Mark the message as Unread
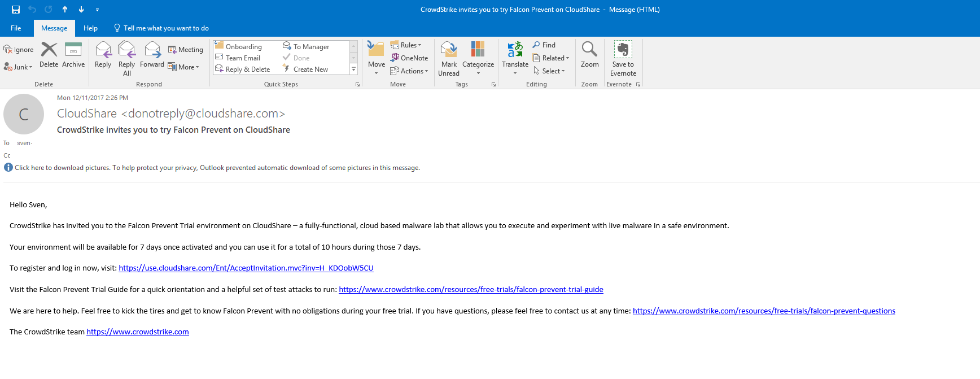 pos(449,56)
